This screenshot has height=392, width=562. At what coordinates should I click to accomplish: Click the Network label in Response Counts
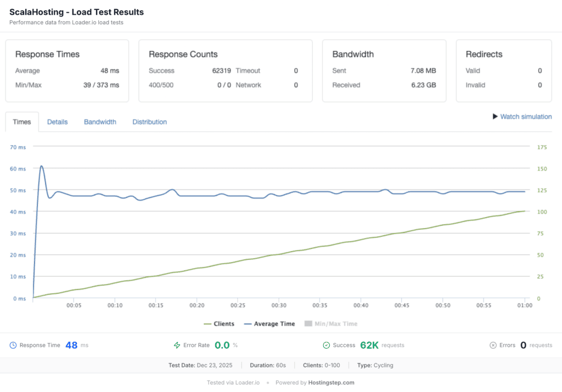(x=249, y=85)
